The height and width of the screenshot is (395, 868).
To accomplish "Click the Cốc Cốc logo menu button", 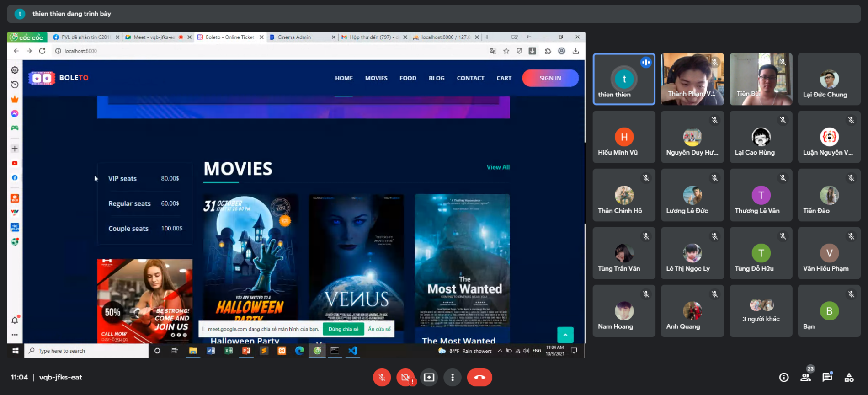I will coord(27,37).
